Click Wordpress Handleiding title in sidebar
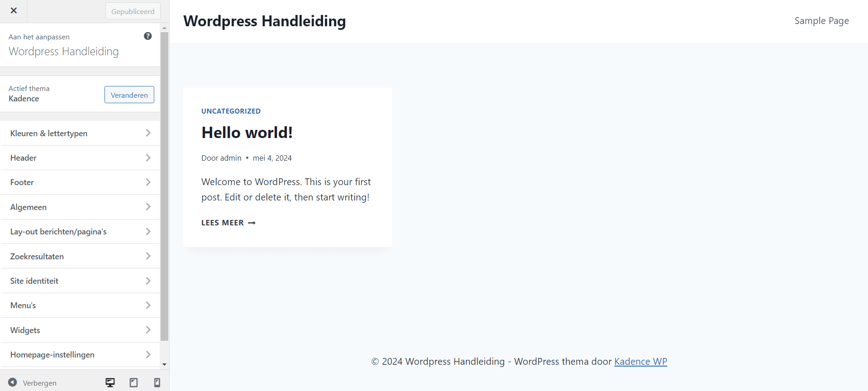868x391 pixels. (64, 52)
